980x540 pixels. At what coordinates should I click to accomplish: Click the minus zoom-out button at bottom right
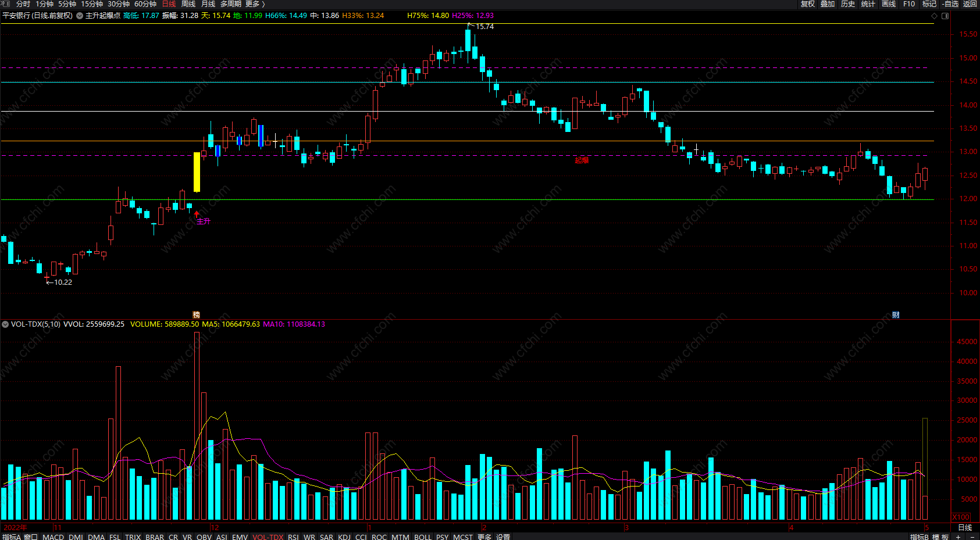click(x=972, y=537)
